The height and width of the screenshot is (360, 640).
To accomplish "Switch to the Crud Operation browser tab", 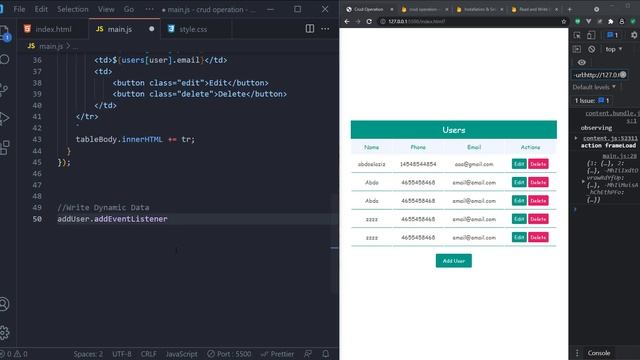I will (368, 9).
